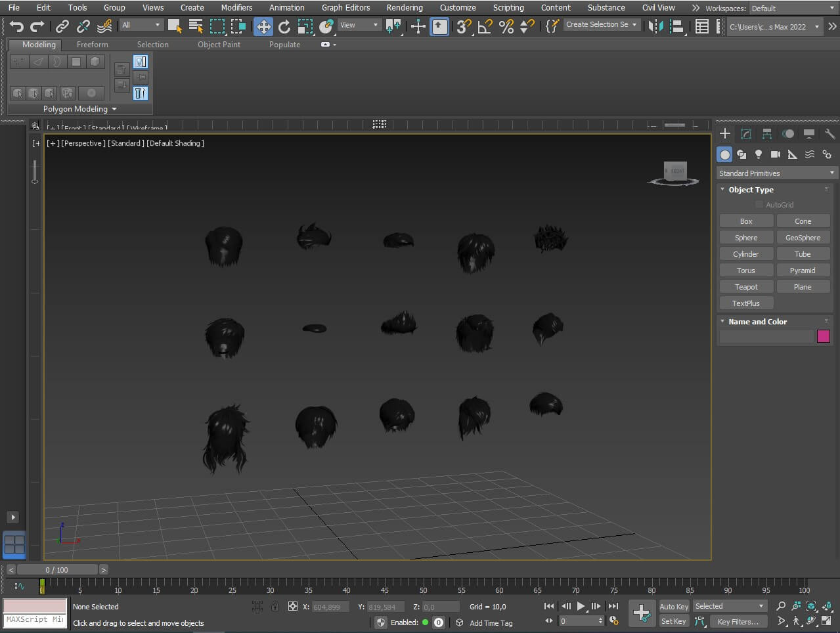Expand the Standard Primitives dropdown
840x633 pixels.
[776, 173]
